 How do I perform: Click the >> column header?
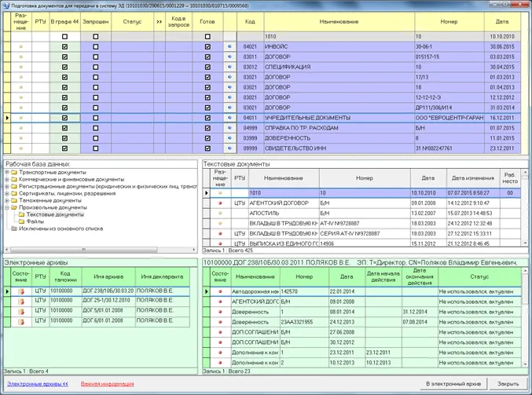(x=160, y=22)
